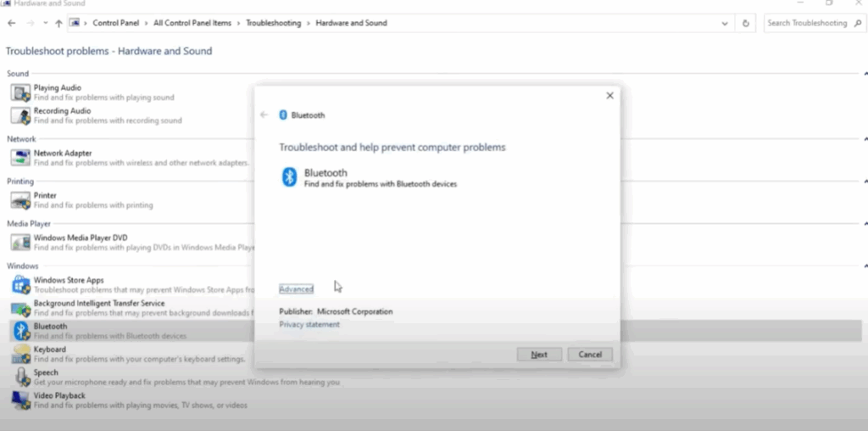Open the Keyboard link
This screenshot has width=868, height=431.
pyautogui.click(x=50, y=350)
